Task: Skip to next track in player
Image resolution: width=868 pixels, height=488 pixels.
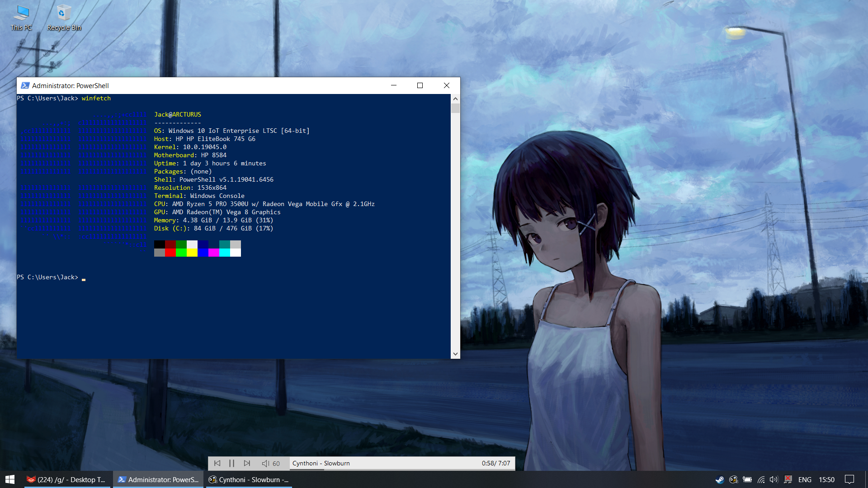Action: coord(247,463)
